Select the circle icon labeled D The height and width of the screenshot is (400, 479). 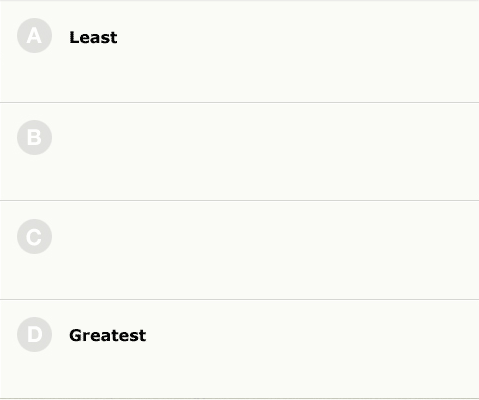pyautogui.click(x=34, y=334)
